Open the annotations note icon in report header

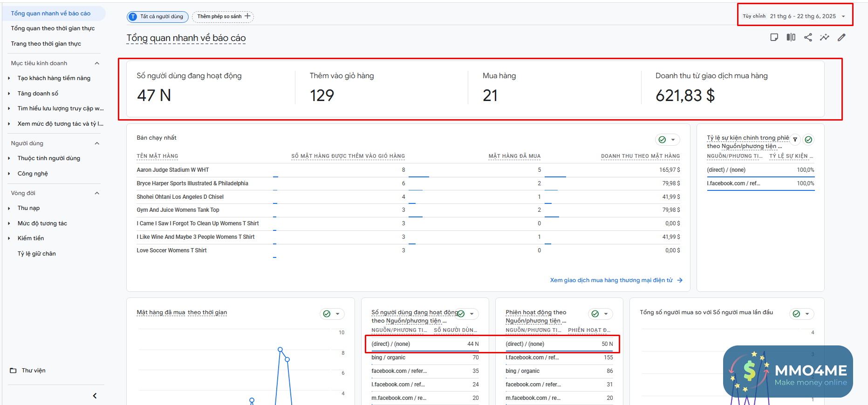click(x=774, y=37)
